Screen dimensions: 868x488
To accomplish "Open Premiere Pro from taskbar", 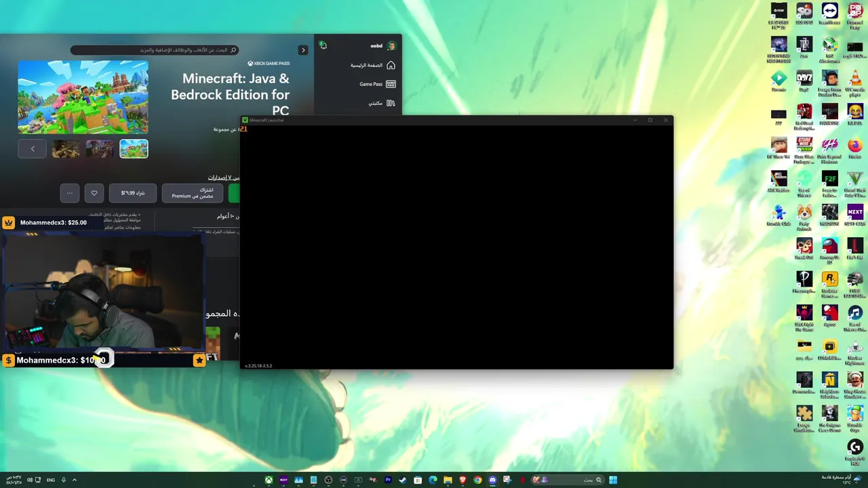I will (388, 480).
